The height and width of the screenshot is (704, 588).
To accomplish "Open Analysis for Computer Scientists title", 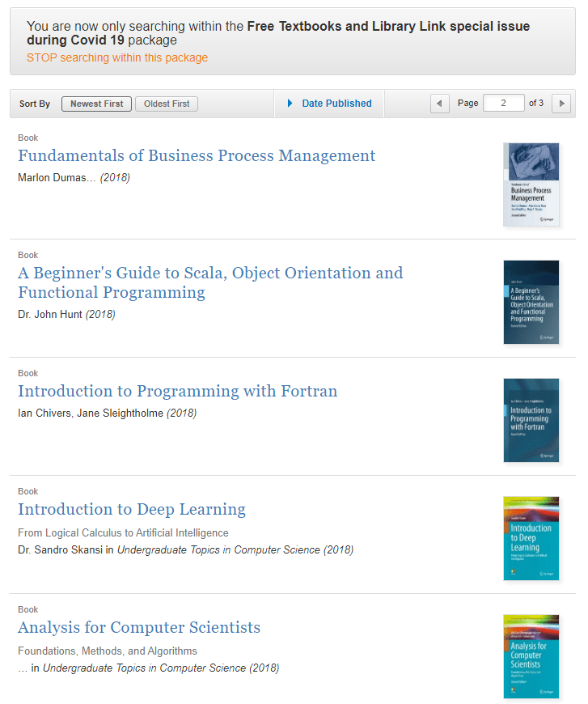I will click(139, 627).
